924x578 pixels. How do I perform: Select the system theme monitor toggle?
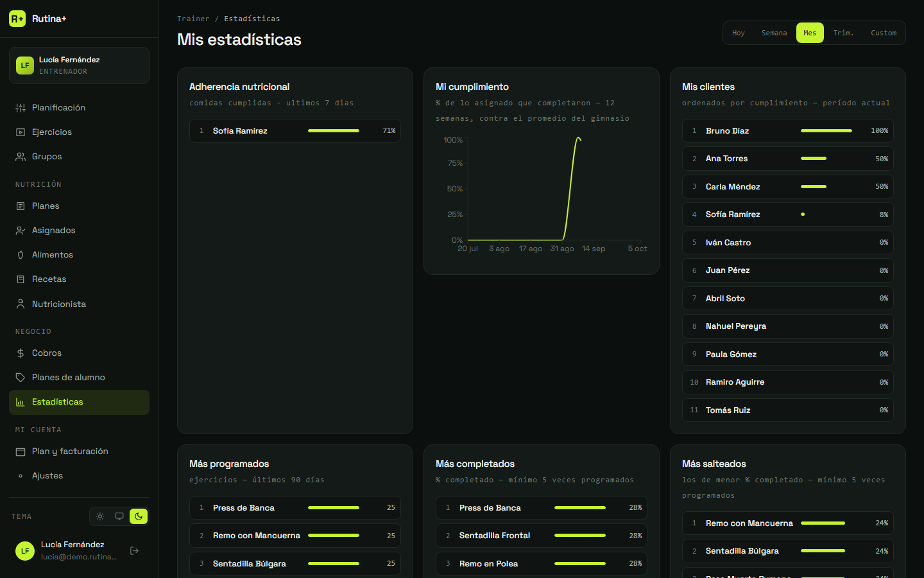tap(119, 516)
